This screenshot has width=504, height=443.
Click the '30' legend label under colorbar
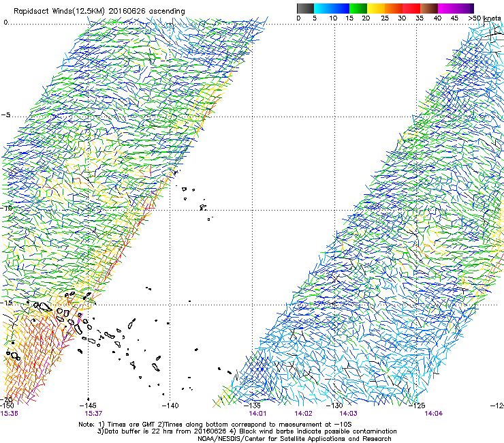[402, 18]
